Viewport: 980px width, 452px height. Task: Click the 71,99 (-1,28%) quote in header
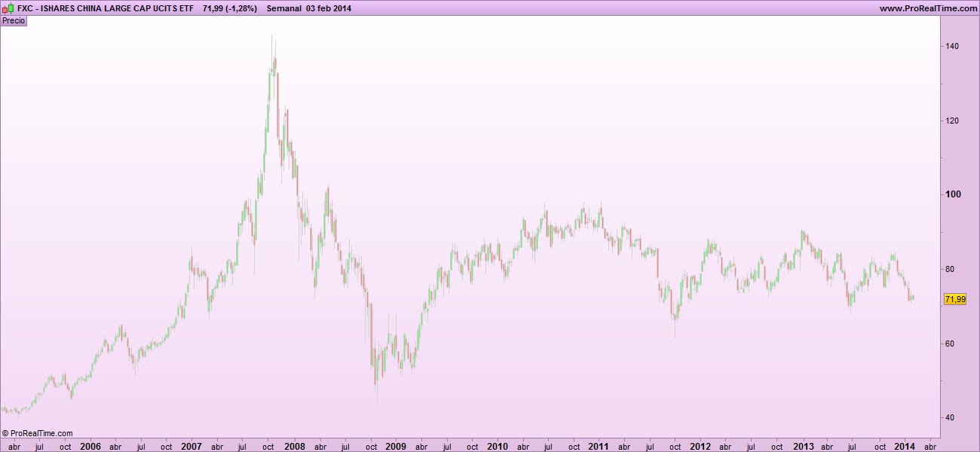point(231,8)
